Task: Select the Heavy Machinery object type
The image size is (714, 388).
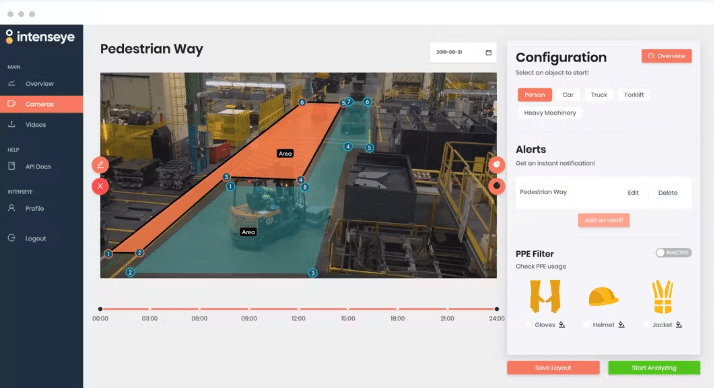Action: (x=550, y=113)
